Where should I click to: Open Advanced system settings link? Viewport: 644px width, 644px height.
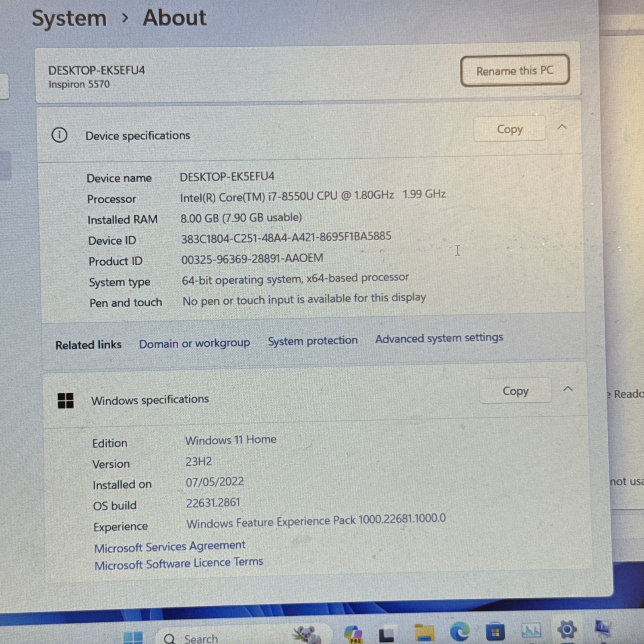pyautogui.click(x=439, y=338)
